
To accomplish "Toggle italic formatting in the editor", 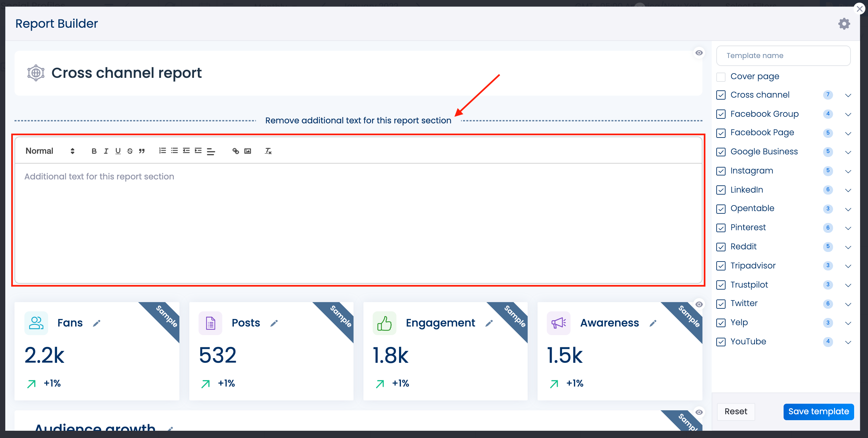I will click(x=106, y=151).
